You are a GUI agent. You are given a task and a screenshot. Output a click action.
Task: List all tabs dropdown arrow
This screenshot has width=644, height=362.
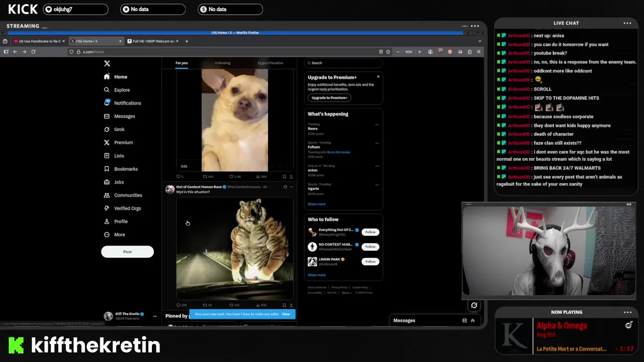point(479,41)
